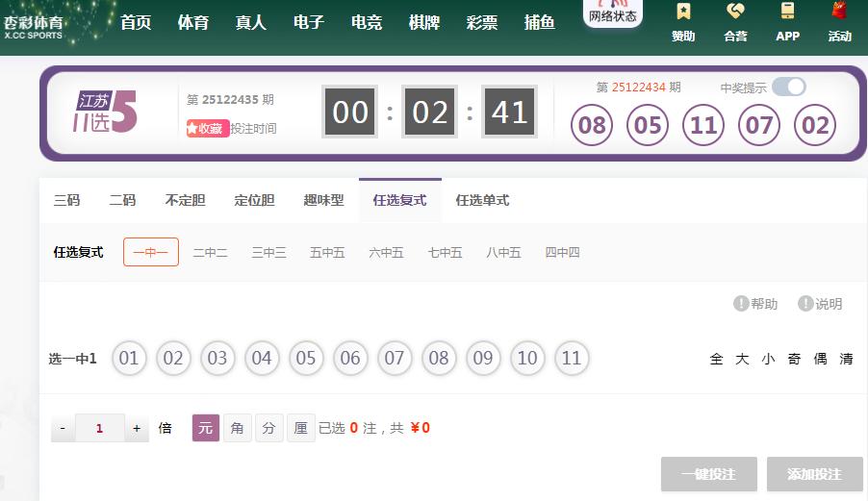Switch to the 定位胆 tab

click(x=254, y=200)
